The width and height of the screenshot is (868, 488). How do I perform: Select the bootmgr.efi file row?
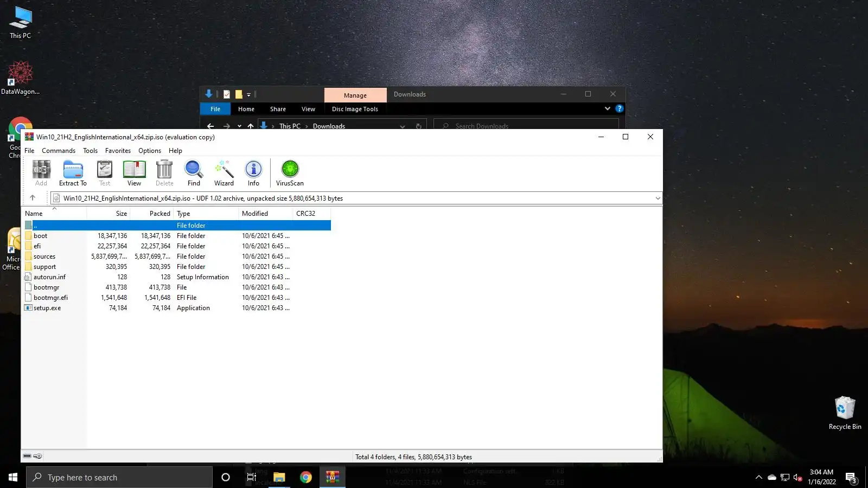176,298
